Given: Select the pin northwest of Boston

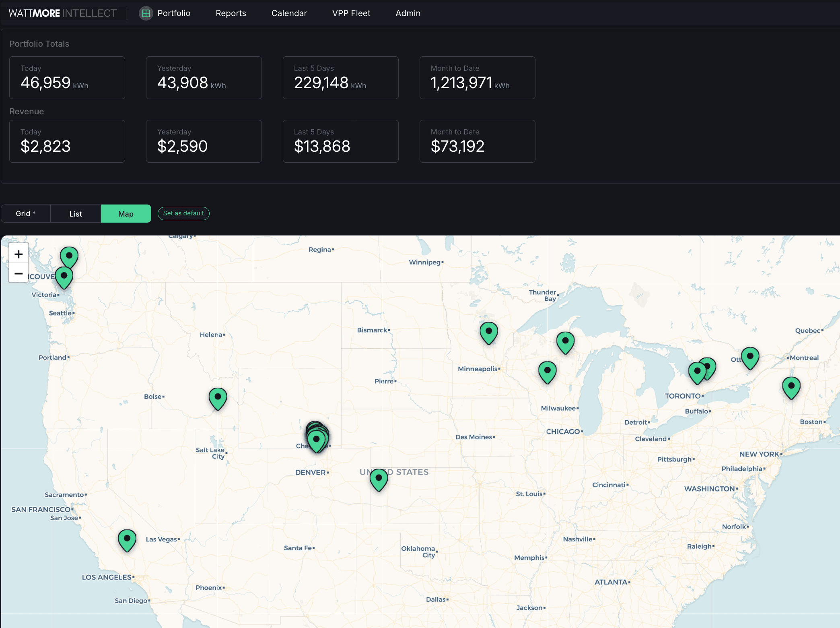Looking at the screenshot, I should pyautogui.click(x=791, y=388).
